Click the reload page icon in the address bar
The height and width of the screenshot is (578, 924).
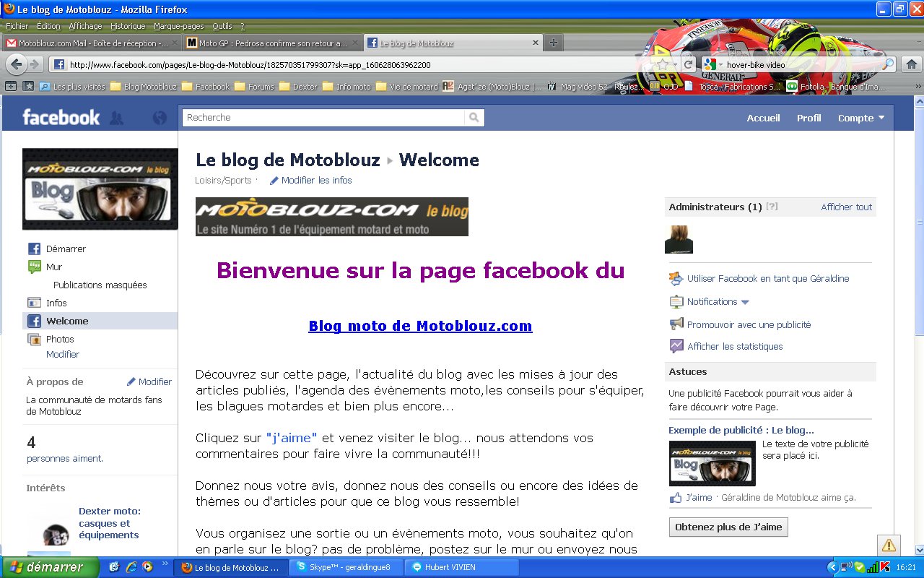(x=688, y=64)
